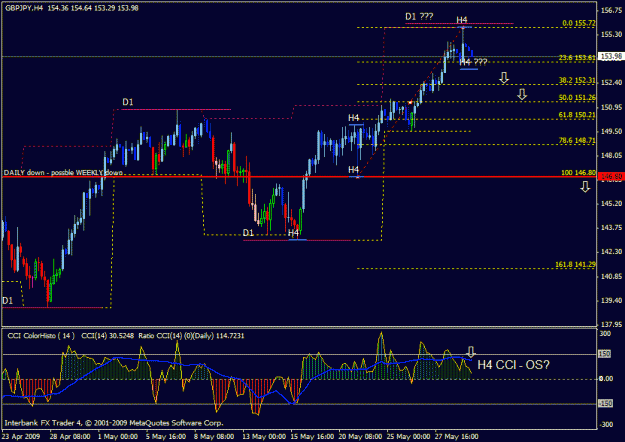The image size is (625, 442).
Task: Select the 'H4 CCI - OS?' annotation text
Action: coord(513,365)
